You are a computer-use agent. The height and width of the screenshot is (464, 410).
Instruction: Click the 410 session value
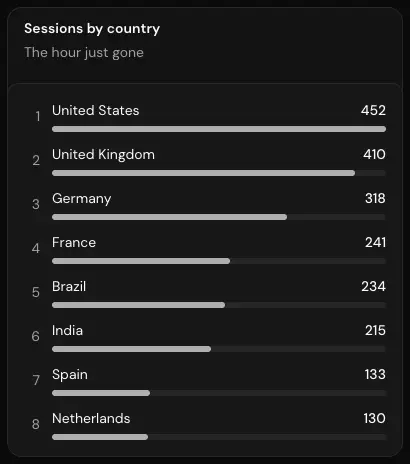[374, 154]
